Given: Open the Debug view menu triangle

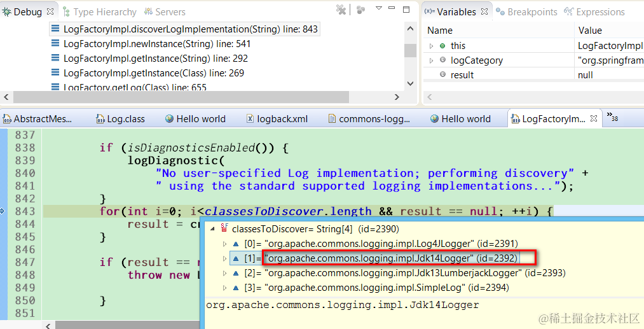Looking at the screenshot, I should 379,8.
